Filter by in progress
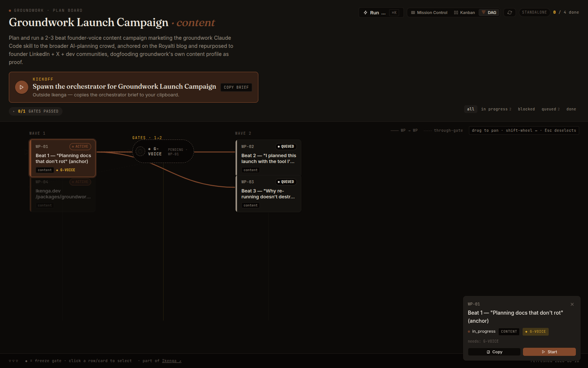588x368 pixels. point(496,109)
